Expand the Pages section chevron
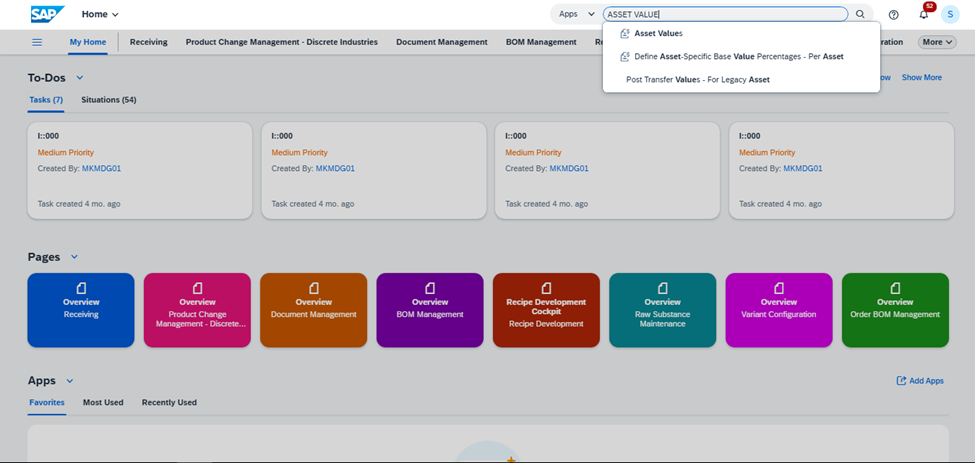This screenshot has width=975, height=463. pyautogui.click(x=75, y=257)
